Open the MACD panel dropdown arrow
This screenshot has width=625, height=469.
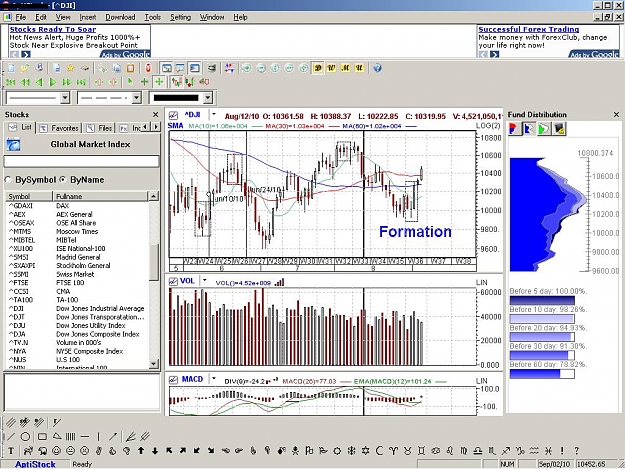point(214,379)
